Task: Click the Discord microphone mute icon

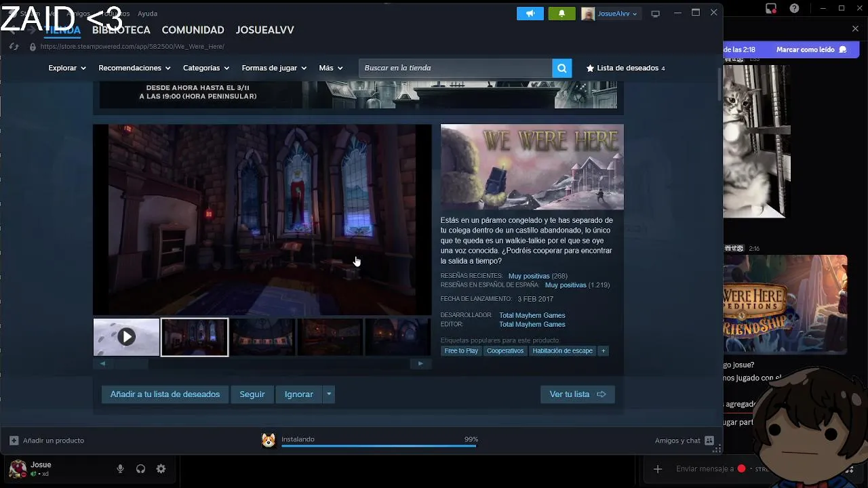Action: click(120, 469)
